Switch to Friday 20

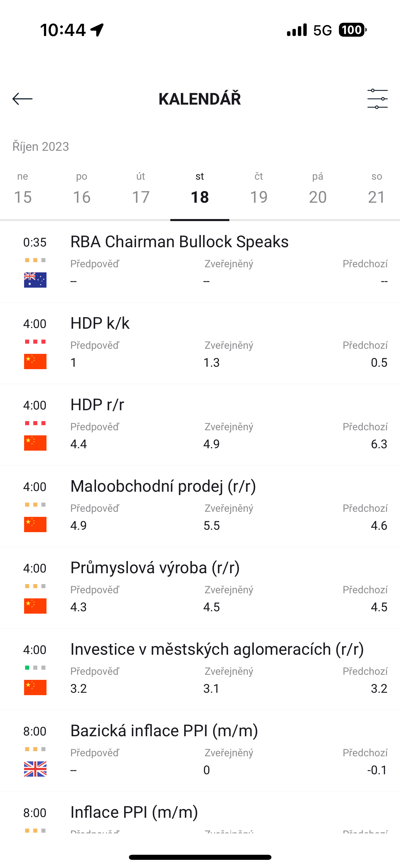coord(318,190)
